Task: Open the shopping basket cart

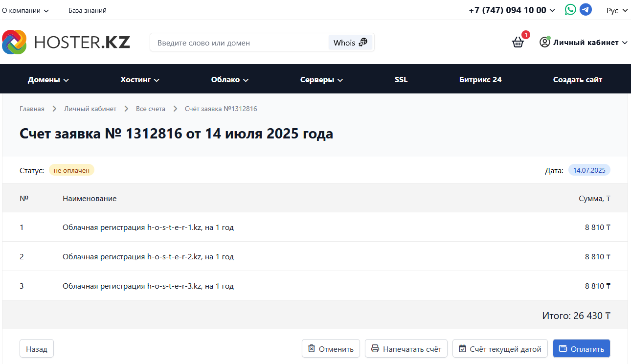Action: pos(518,43)
